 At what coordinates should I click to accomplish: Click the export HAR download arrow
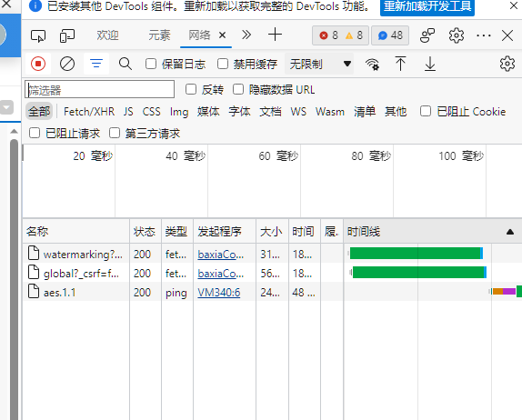pos(430,64)
